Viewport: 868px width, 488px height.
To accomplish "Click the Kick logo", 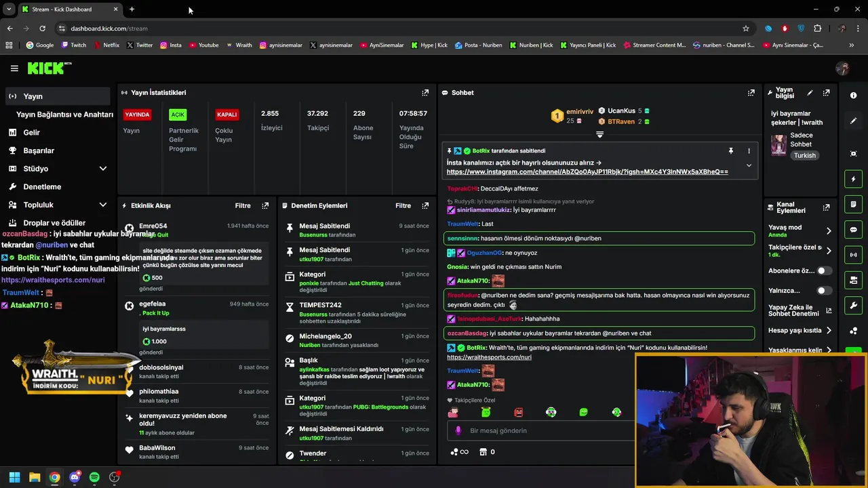I will pyautogui.click(x=49, y=68).
